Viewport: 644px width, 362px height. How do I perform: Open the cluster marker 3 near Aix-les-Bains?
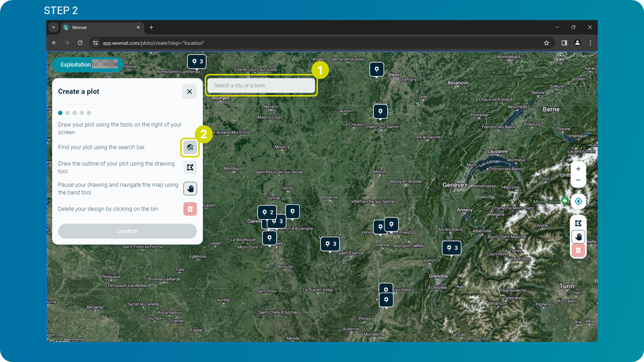point(451,247)
